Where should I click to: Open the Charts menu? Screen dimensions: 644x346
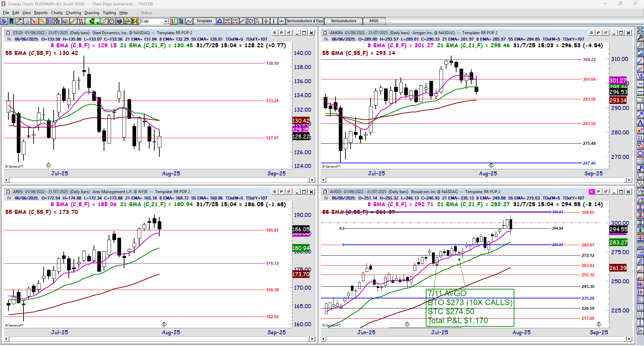coord(57,13)
